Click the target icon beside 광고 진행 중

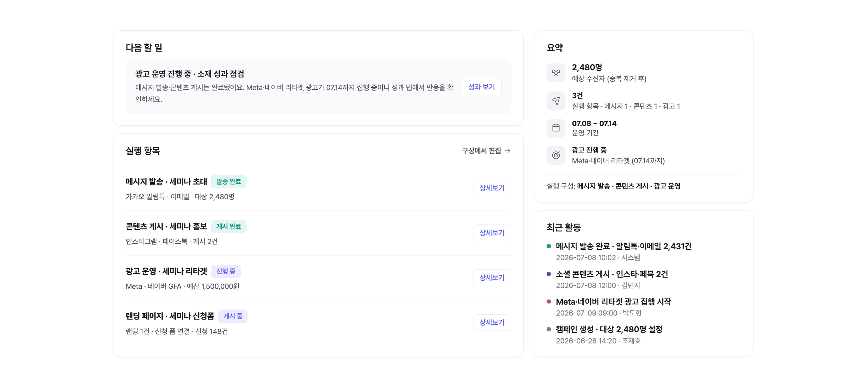[556, 155]
